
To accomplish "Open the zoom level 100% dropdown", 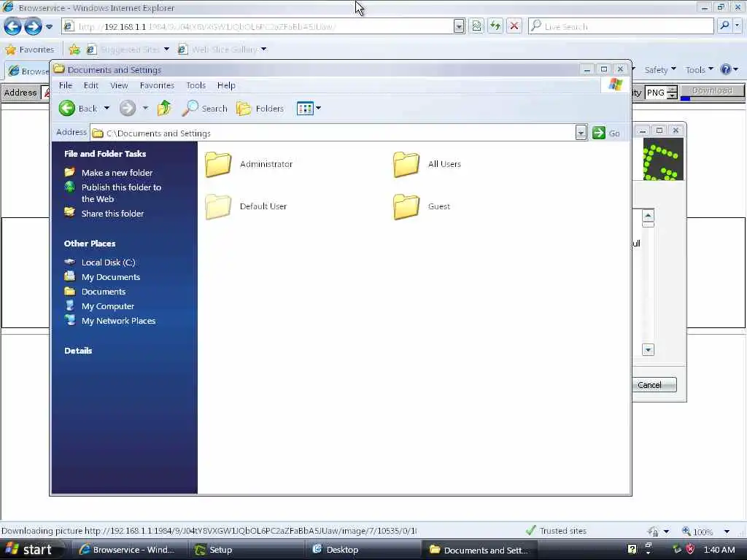I will (x=727, y=532).
